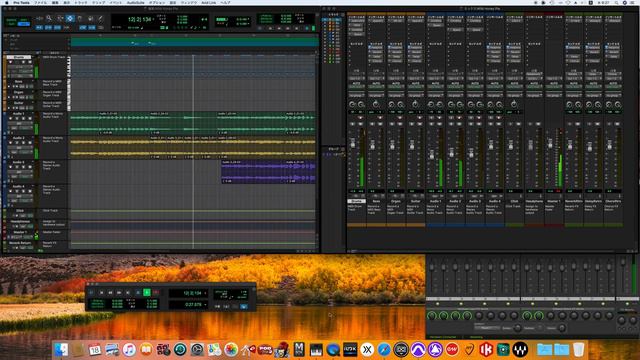Viewport: 640px width, 360px height.
Task: Record-enable the Drums channel in the Mix window
Action: [360, 118]
